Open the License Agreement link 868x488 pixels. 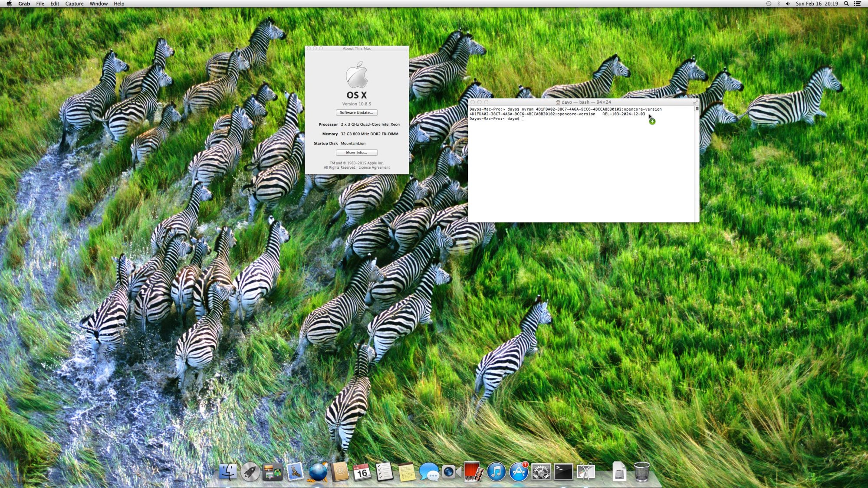click(374, 168)
